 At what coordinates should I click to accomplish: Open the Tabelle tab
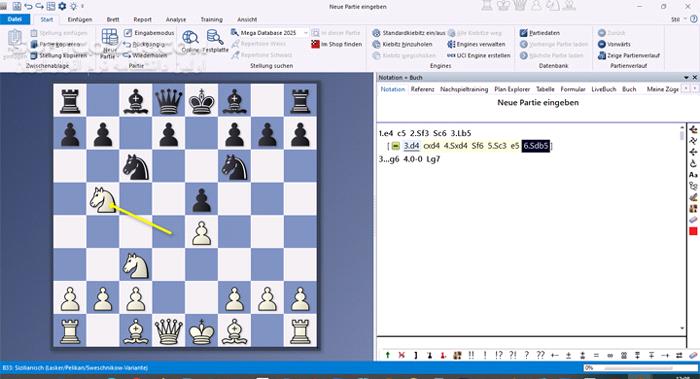pos(545,89)
